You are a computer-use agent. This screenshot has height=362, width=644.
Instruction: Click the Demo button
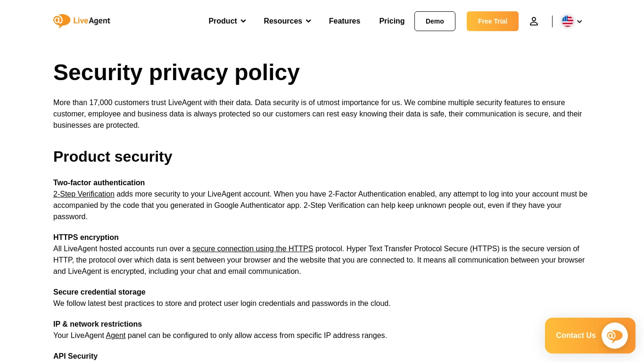tap(435, 21)
